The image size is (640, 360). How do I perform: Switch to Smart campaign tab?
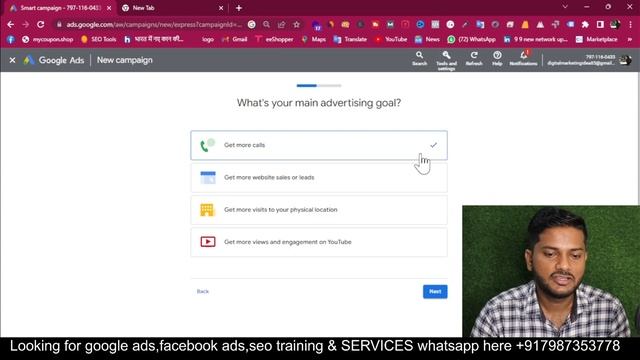pyautogui.click(x=60, y=8)
